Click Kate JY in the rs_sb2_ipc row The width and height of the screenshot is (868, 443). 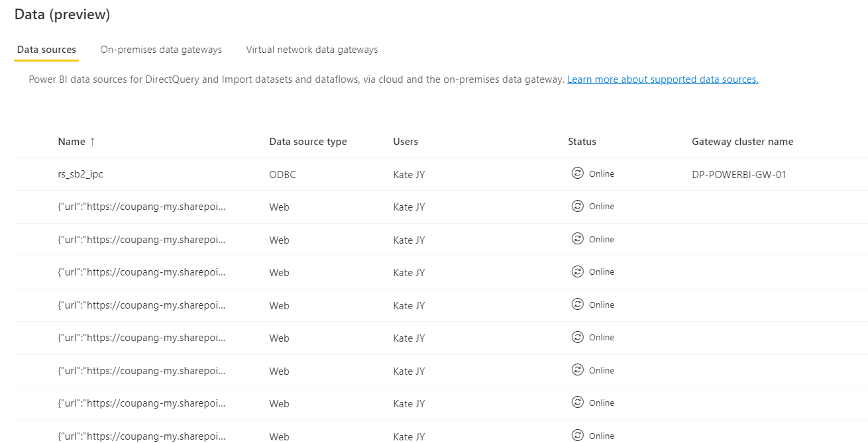click(x=409, y=175)
